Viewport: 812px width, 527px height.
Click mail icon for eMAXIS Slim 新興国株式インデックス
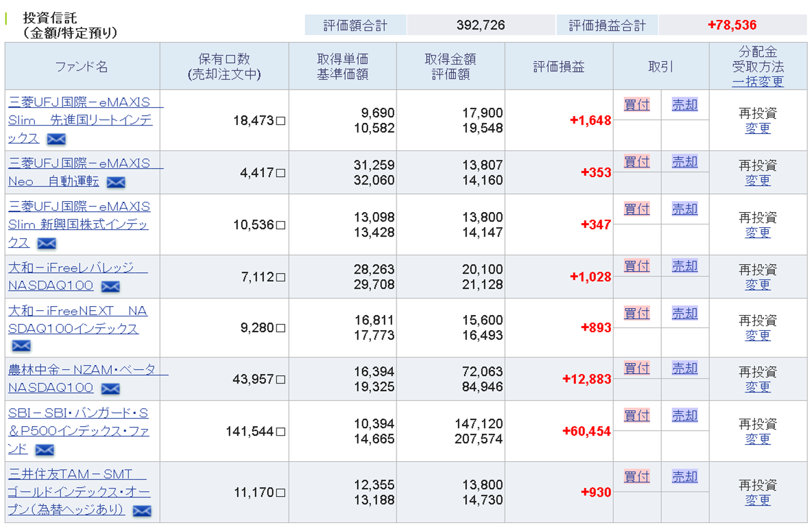pos(47,244)
